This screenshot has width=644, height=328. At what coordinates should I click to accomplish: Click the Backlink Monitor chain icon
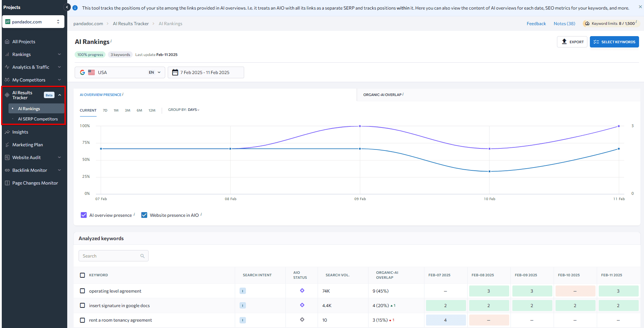7,170
